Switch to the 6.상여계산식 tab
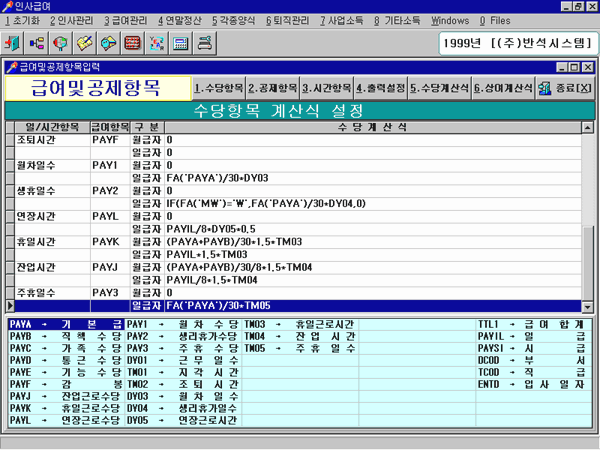600x450 pixels. coord(502,87)
